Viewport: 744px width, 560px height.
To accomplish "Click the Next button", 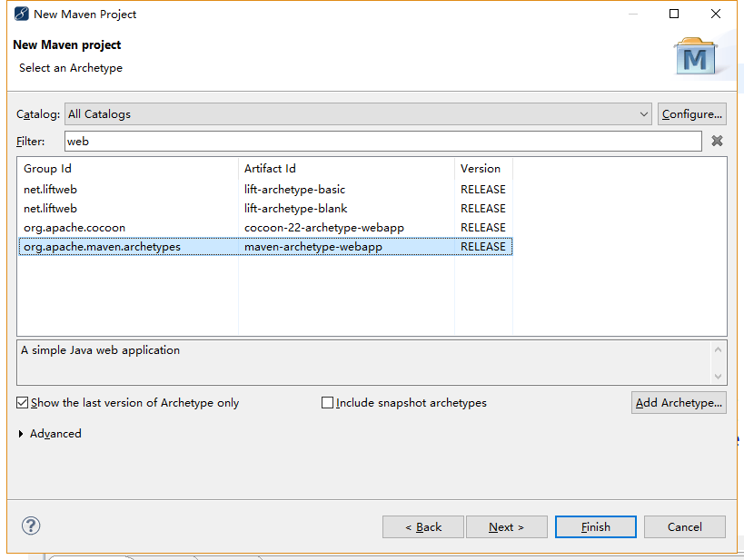I will (506, 526).
